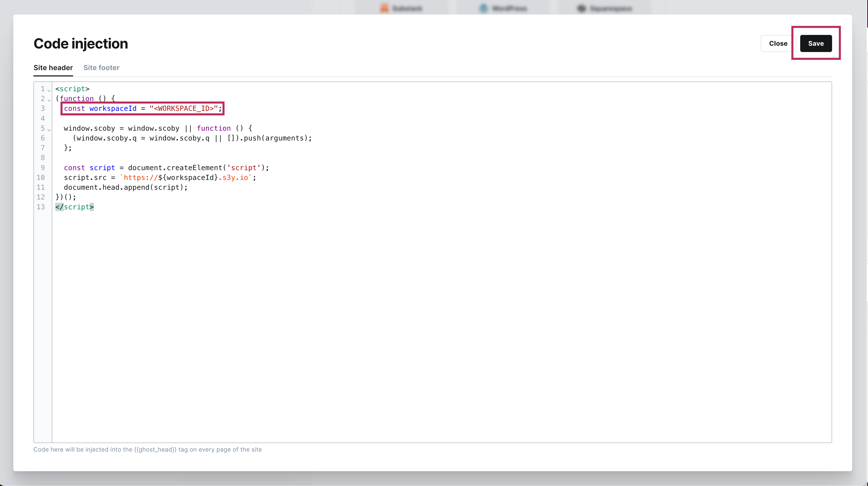Click push(arguments) on line 6
The image size is (868, 486).
(275, 138)
